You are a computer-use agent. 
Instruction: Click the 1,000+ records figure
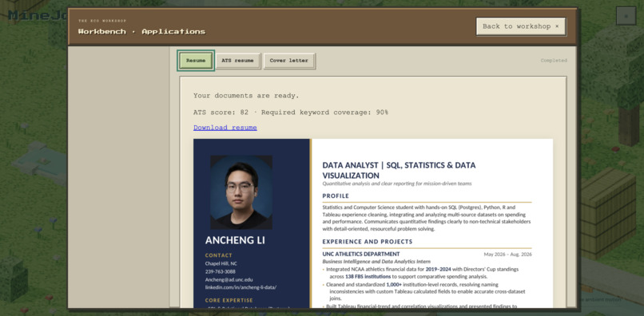tap(394, 284)
